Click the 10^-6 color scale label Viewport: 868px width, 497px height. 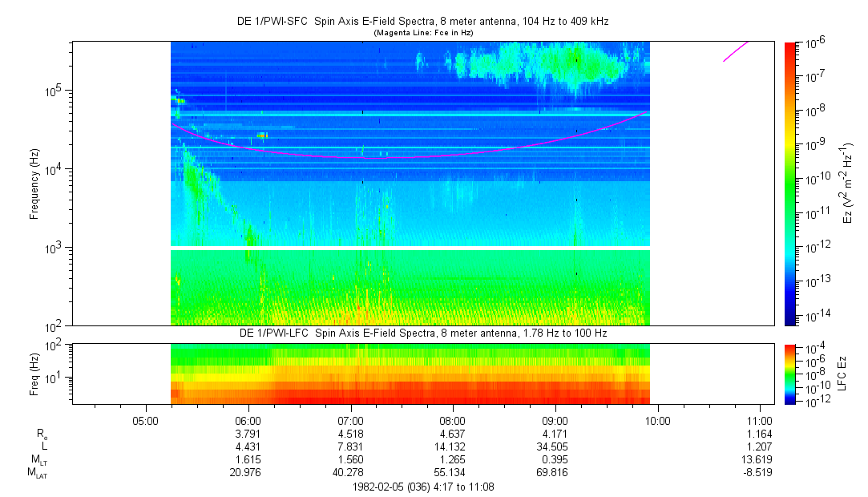813,43
